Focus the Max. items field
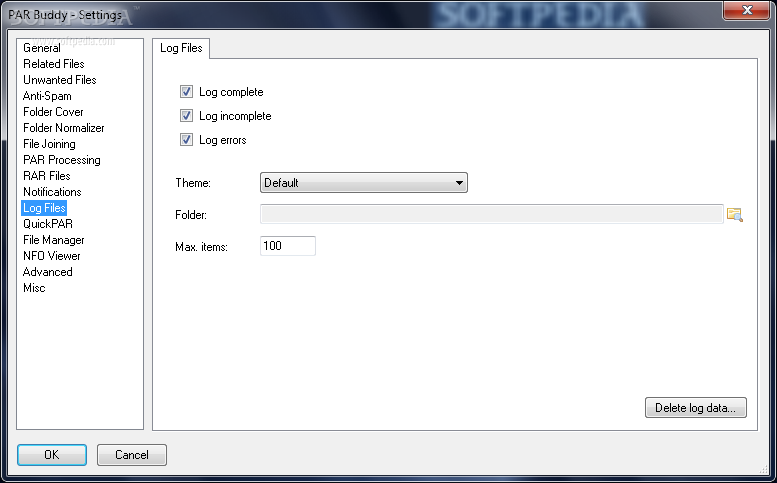777x483 pixels. [288, 246]
